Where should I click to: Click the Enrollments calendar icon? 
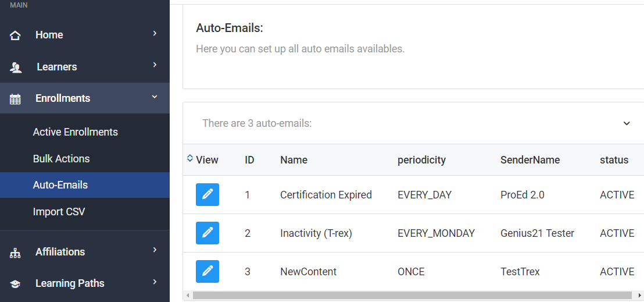point(16,99)
